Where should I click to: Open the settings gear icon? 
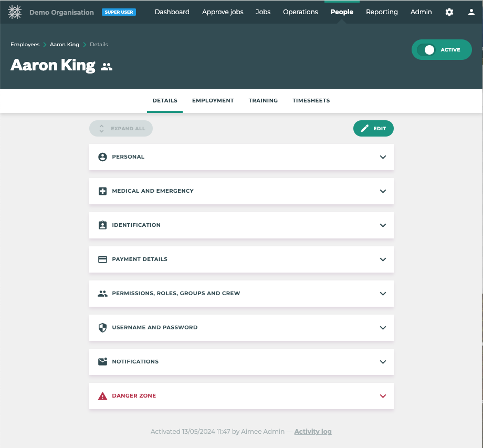tap(449, 12)
